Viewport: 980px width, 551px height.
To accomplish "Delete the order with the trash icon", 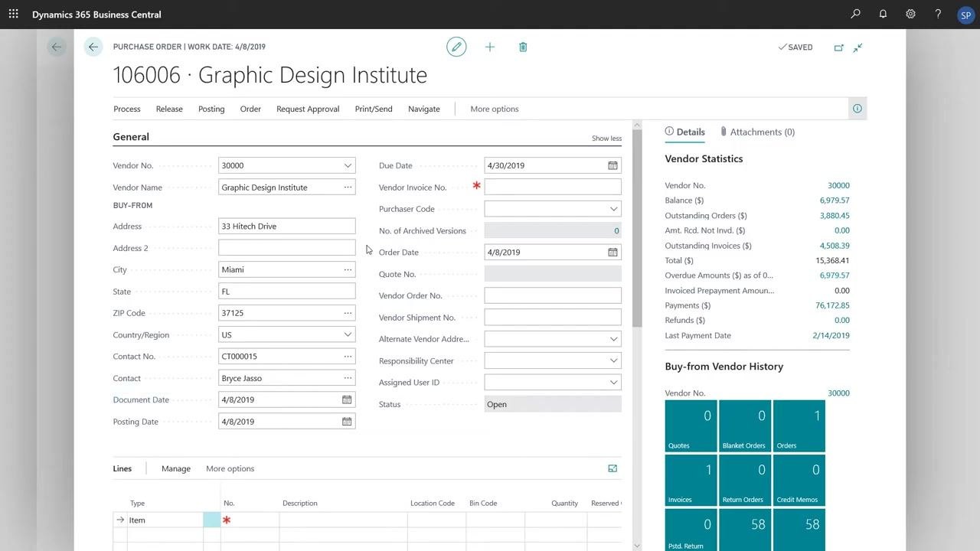I will pos(523,47).
